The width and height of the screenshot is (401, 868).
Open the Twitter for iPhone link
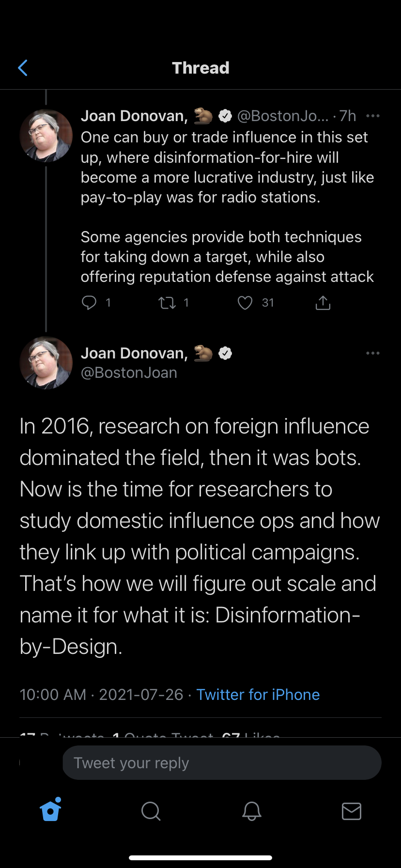point(258,695)
